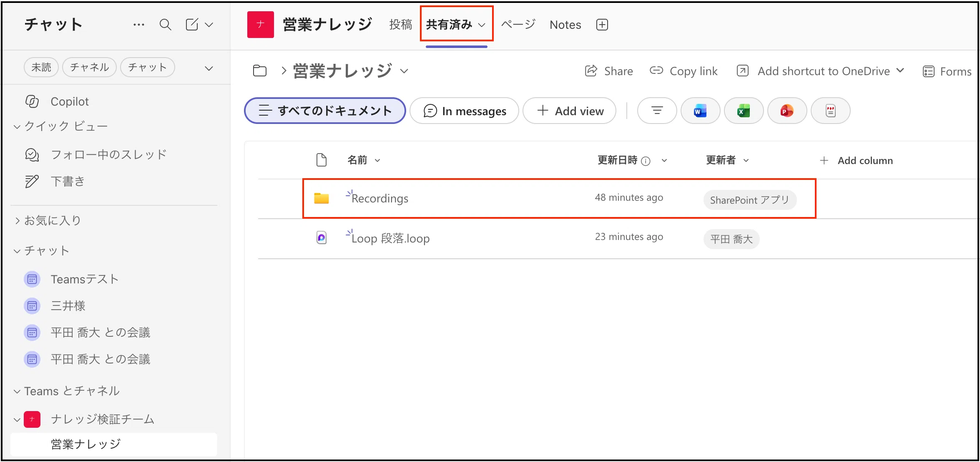Click the 48 minutes ago timestamp
980x462 pixels.
[629, 197]
